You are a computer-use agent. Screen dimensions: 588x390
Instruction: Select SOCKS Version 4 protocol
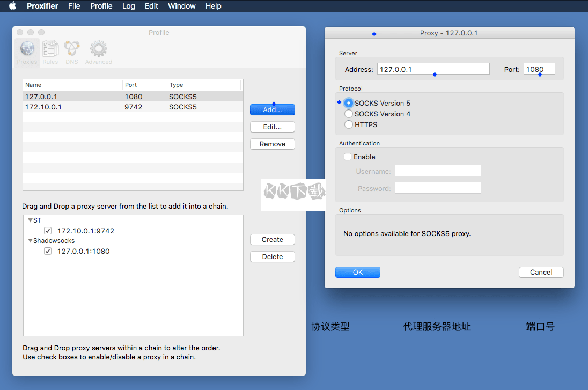tap(349, 114)
